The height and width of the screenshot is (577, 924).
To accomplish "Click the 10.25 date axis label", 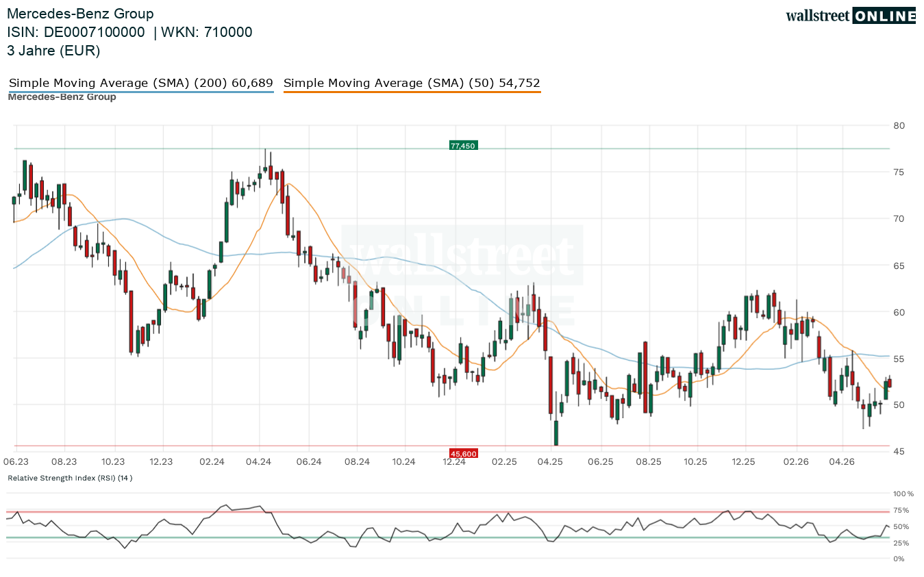I will [695, 462].
